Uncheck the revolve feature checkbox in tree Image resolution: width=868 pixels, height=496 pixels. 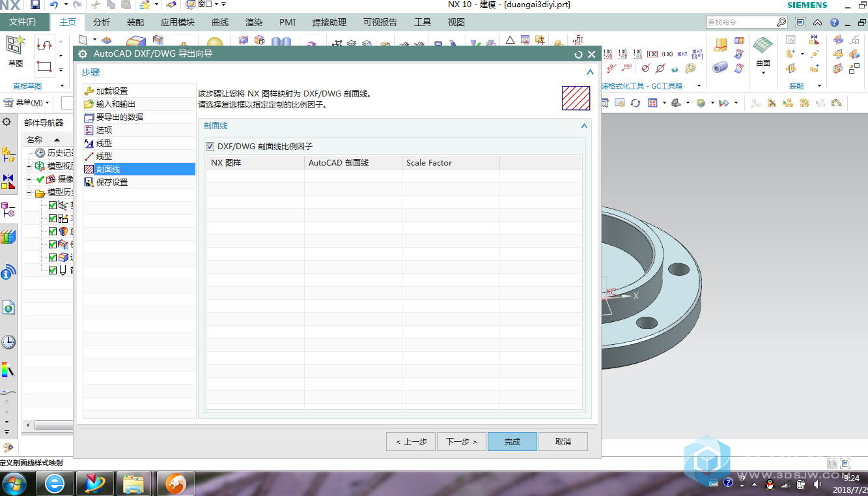[53, 231]
